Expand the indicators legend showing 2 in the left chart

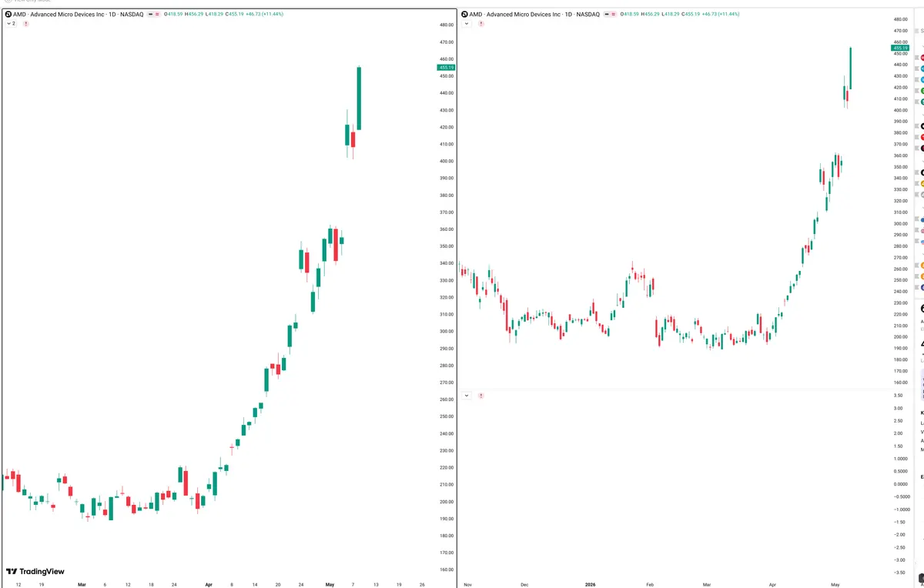coord(11,24)
